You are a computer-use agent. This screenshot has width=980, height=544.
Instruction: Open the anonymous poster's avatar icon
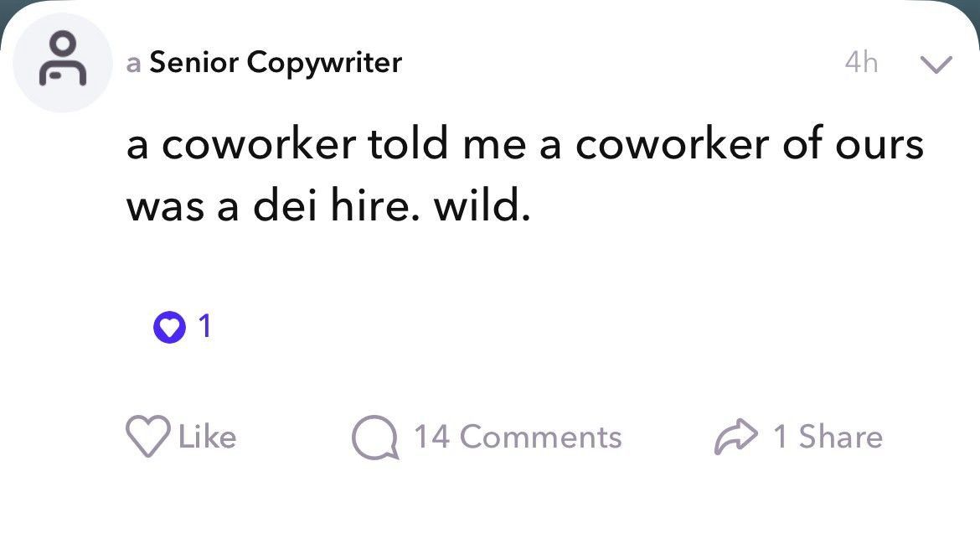tap(63, 63)
